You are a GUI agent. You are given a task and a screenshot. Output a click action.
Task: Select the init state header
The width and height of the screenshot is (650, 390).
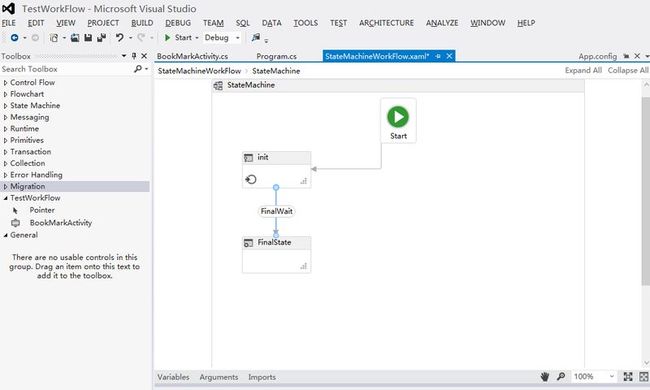pyautogui.click(x=276, y=157)
